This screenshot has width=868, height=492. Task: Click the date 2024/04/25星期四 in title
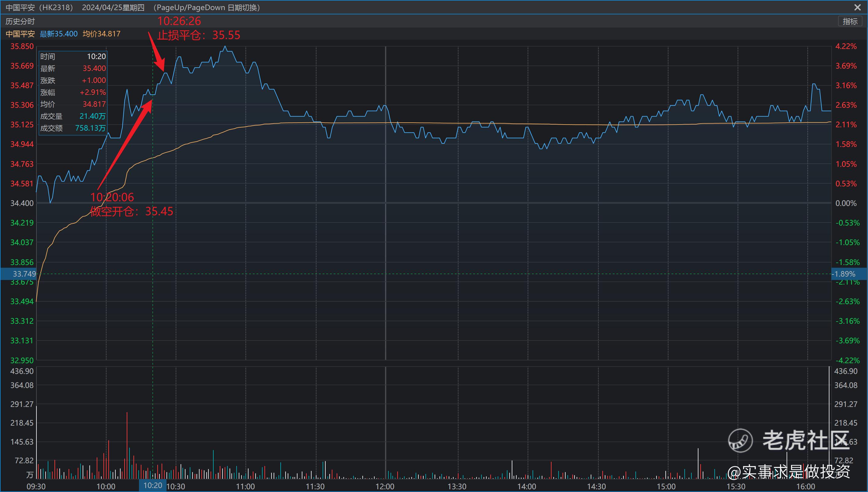coord(113,7)
